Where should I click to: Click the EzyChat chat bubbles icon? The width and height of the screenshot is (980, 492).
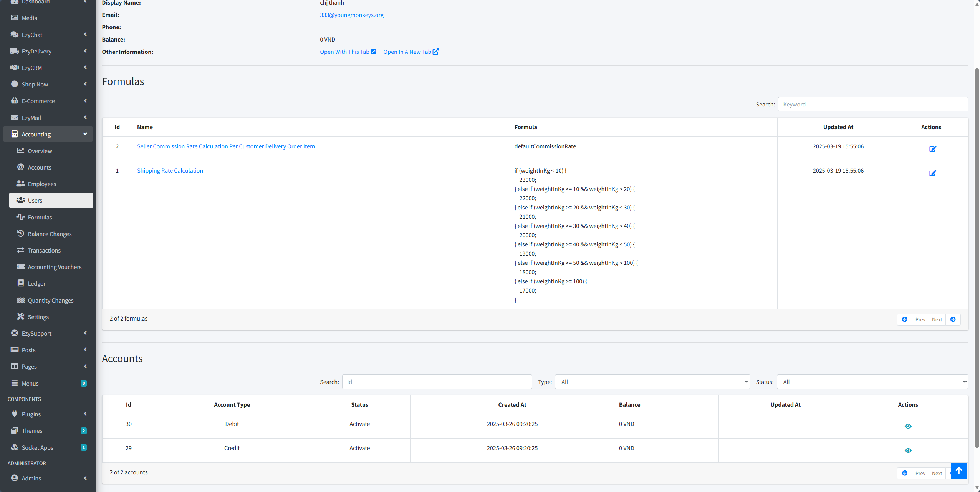pyautogui.click(x=15, y=34)
